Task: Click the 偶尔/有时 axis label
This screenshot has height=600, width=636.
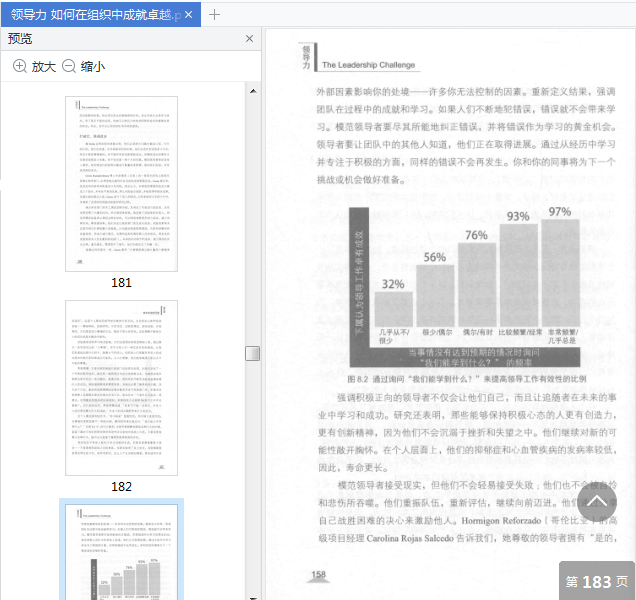Action: point(477,332)
